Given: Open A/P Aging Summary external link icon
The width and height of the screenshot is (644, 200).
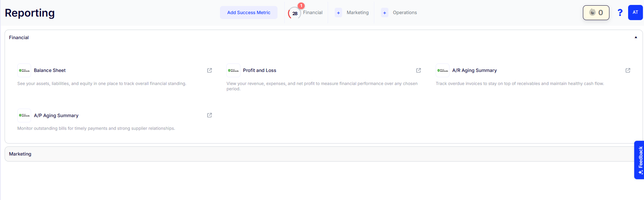Looking at the screenshot, I should click(x=209, y=115).
